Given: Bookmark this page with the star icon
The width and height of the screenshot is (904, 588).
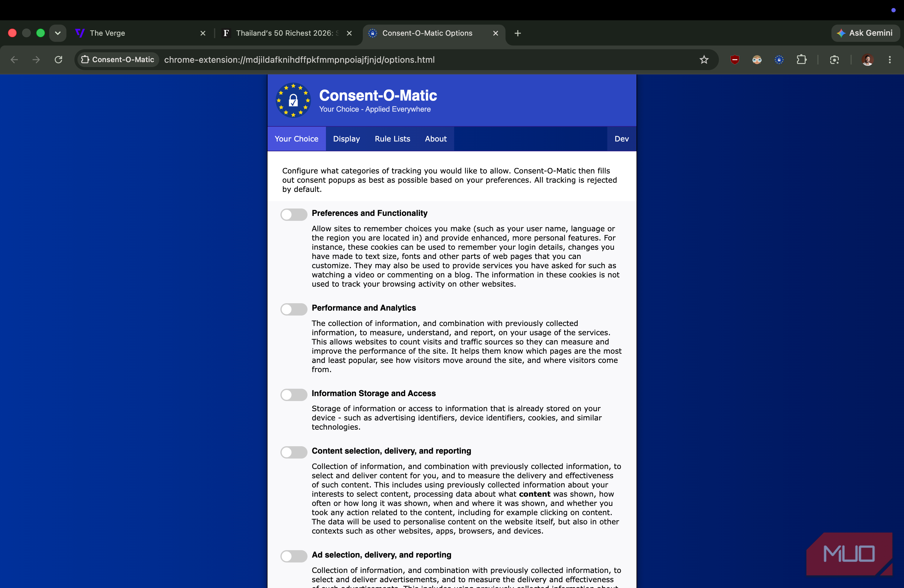Looking at the screenshot, I should point(704,60).
